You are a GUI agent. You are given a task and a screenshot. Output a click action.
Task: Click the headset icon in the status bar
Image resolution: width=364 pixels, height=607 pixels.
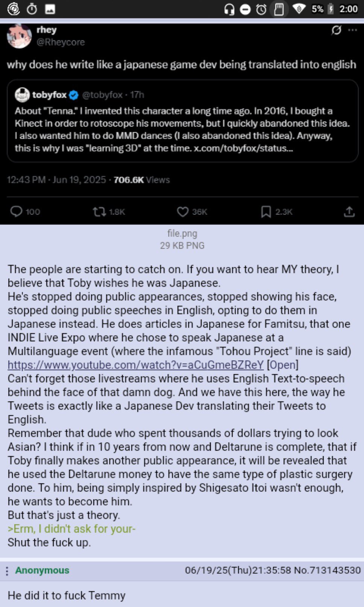click(229, 8)
